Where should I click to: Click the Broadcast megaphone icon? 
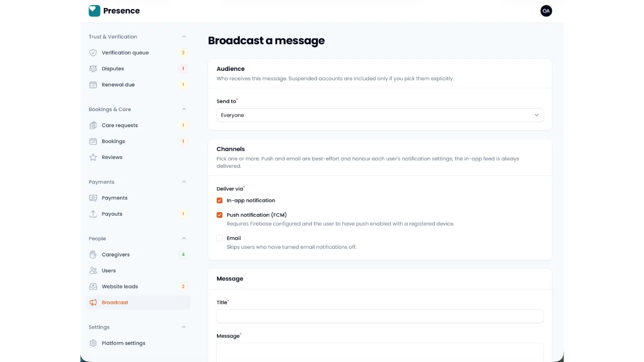93,303
